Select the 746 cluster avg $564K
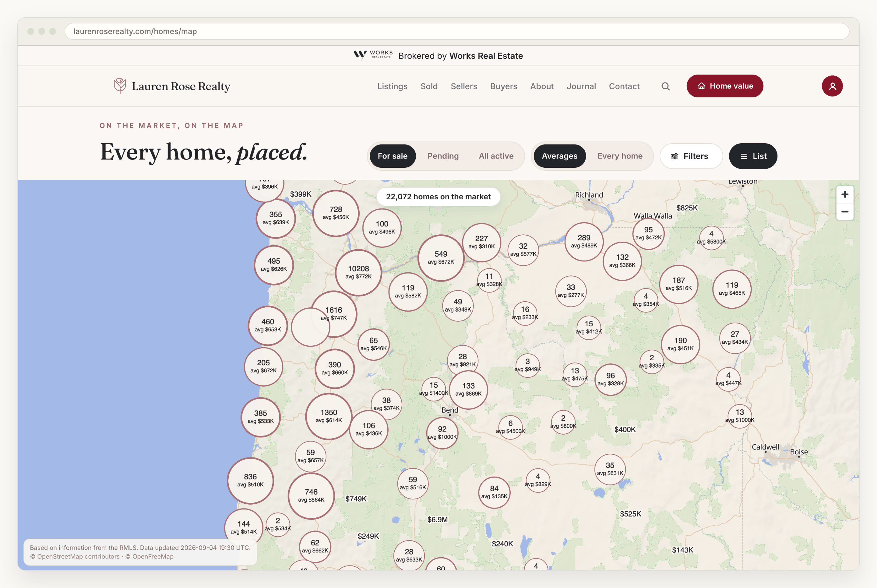Viewport: 877px width, 588px height. (x=311, y=495)
